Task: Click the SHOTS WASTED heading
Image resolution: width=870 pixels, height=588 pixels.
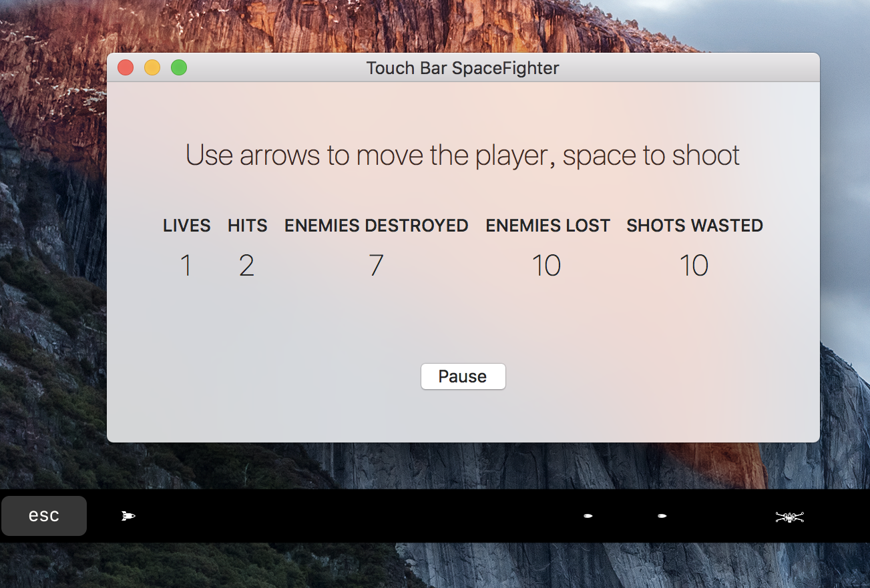Action: pyautogui.click(x=694, y=226)
